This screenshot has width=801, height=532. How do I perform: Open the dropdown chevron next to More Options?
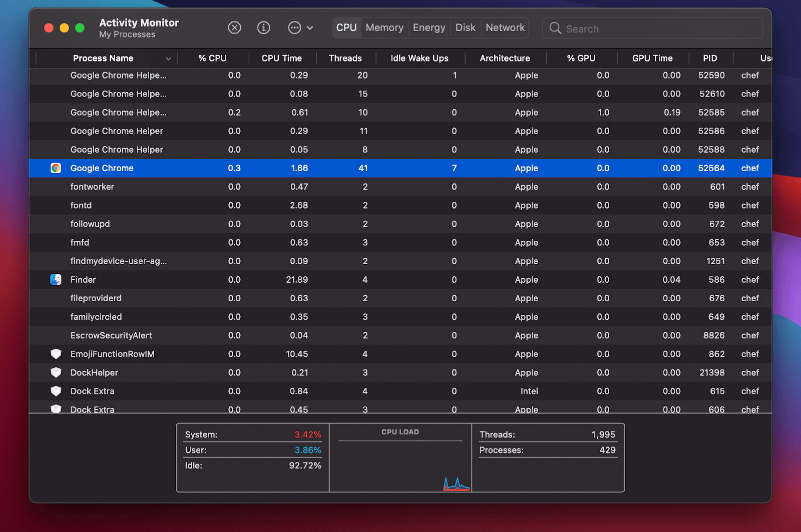pos(310,28)
